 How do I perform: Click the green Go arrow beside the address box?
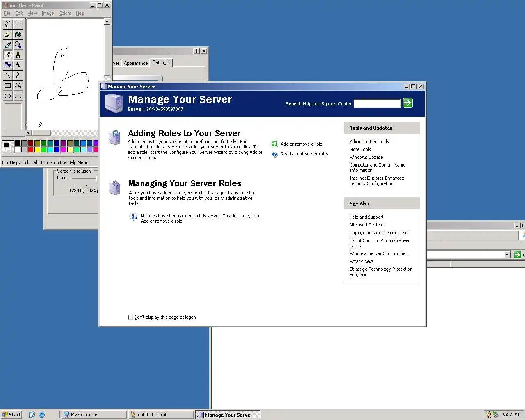click(518, 255)
